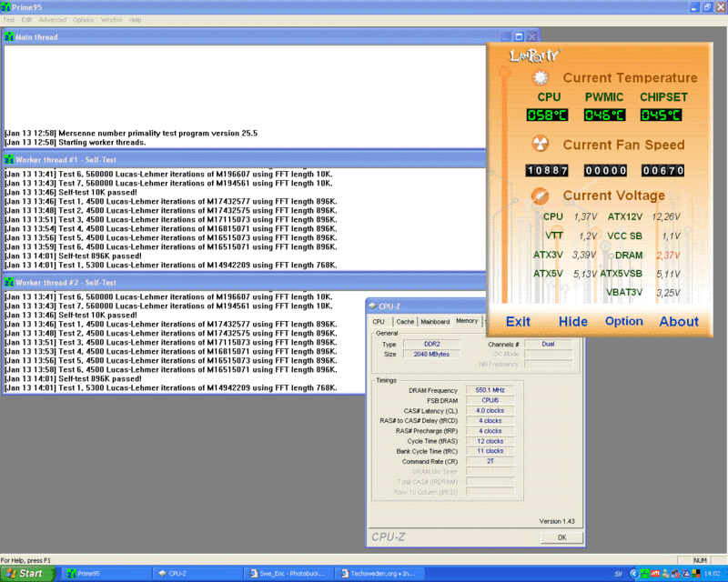
Task: Open the ZoneAlarm tray icon
Action: [686, 574]
